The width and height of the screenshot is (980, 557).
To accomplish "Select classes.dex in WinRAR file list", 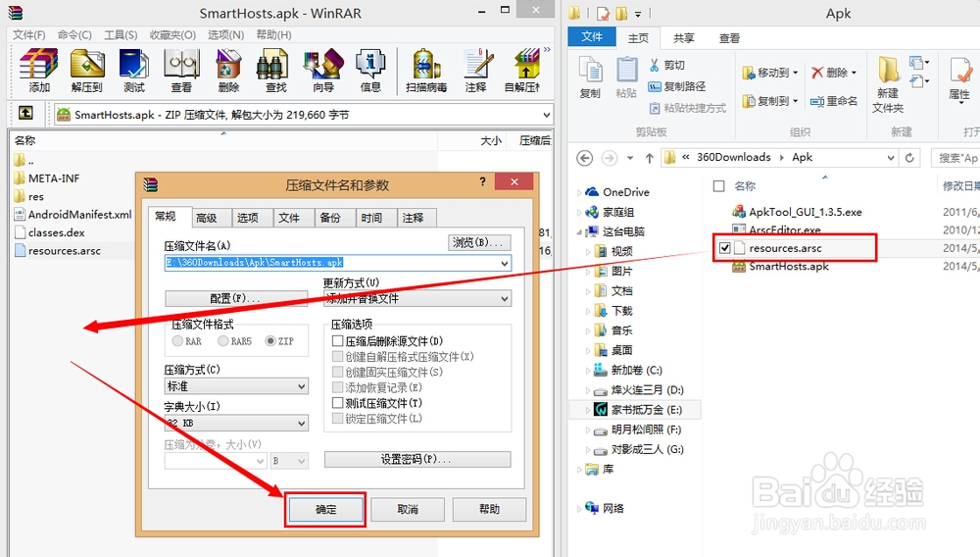I will point(56,232).
